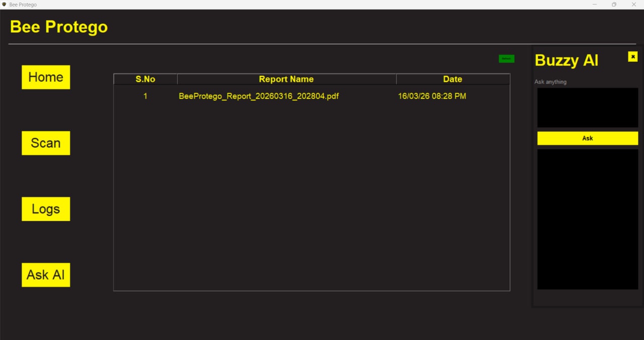Click inside the Ask anything input box
This screenshot has width=644, height=340.
[x=587, y=107]
